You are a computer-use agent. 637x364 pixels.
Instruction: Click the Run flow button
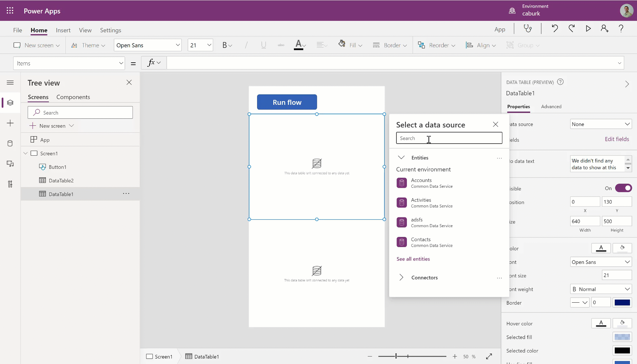(x=287, y=102)
